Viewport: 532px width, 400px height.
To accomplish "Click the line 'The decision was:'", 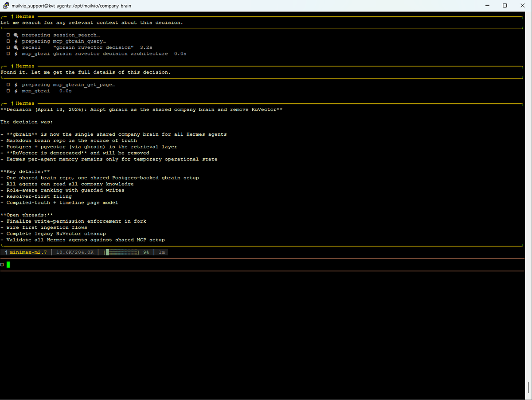I will (x=27, y=122).
